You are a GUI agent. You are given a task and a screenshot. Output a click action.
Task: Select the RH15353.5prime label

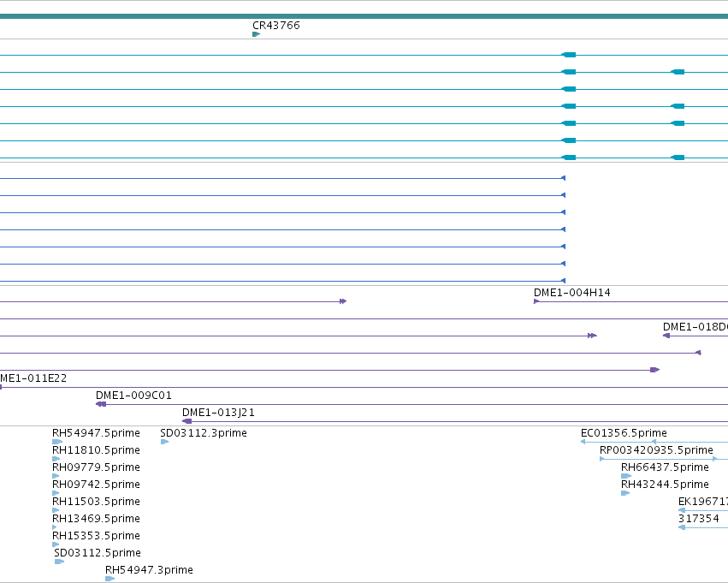click(x=96, y=536)
